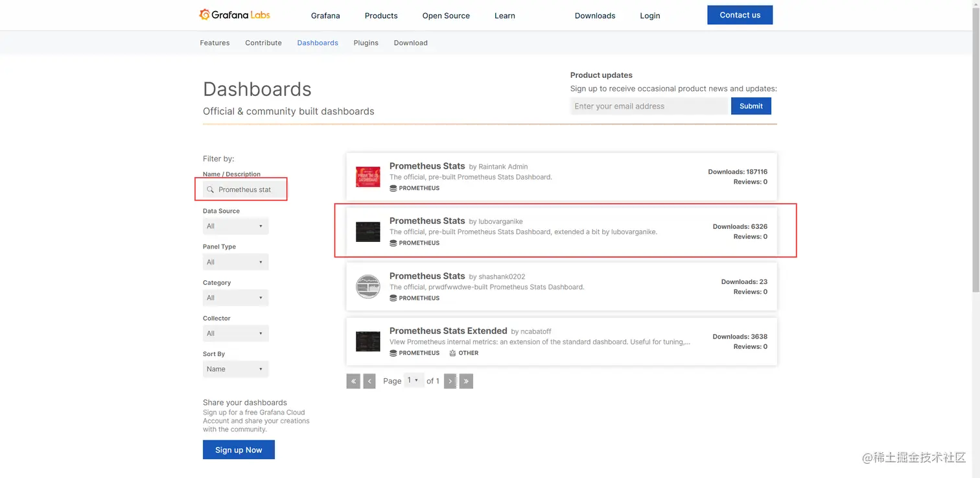Click the Prometheus Stats Extended thumbnail
The width and height of the screenshot is (980, 478).
click(368, 341)
